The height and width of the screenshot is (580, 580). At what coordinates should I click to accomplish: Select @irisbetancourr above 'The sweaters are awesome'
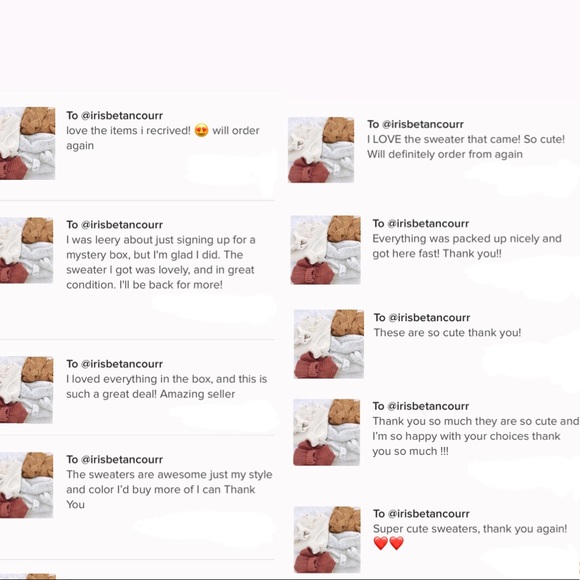[x=122, y=459]
